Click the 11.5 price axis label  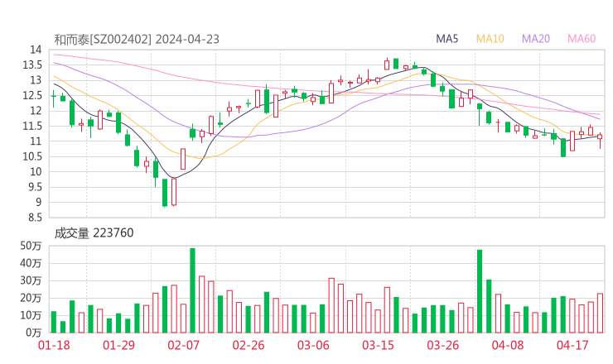32,126
